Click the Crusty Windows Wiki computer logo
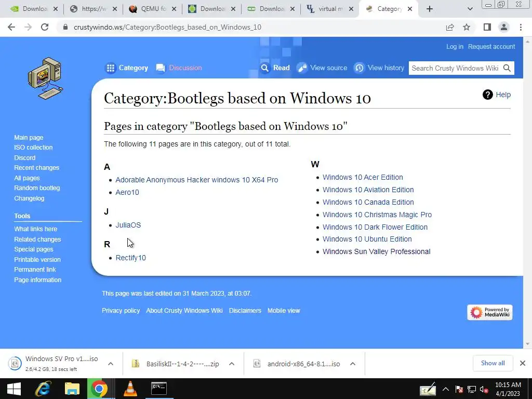The height and width of the screenshot is (399, 532). [45, 78]
